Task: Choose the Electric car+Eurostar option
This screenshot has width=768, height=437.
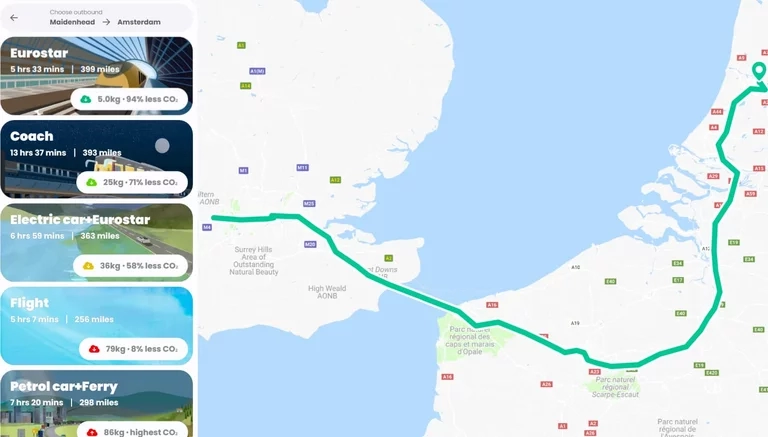Action: (x=96, y=243)
